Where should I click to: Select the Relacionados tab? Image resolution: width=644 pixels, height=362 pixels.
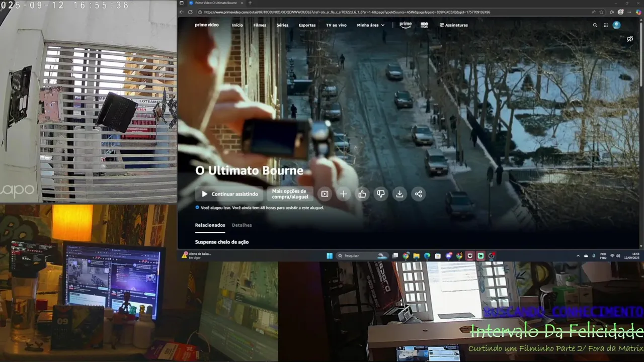point(210,225)
